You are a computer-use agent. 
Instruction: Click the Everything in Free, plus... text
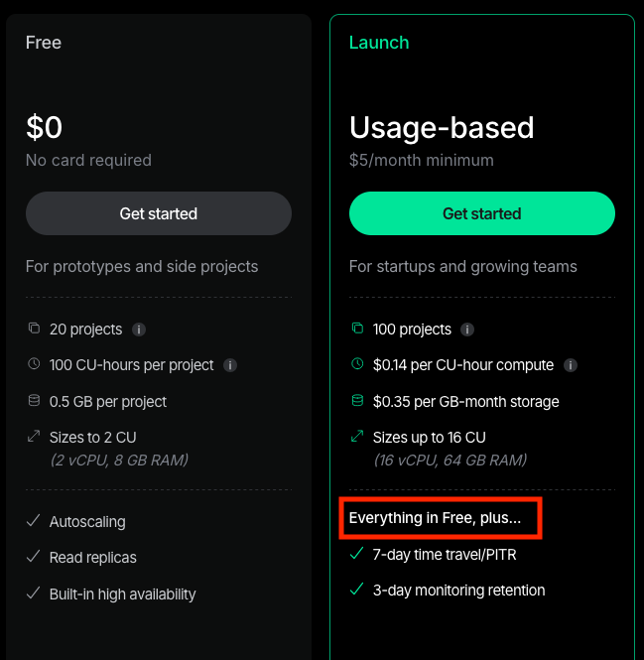pos(435,518)
